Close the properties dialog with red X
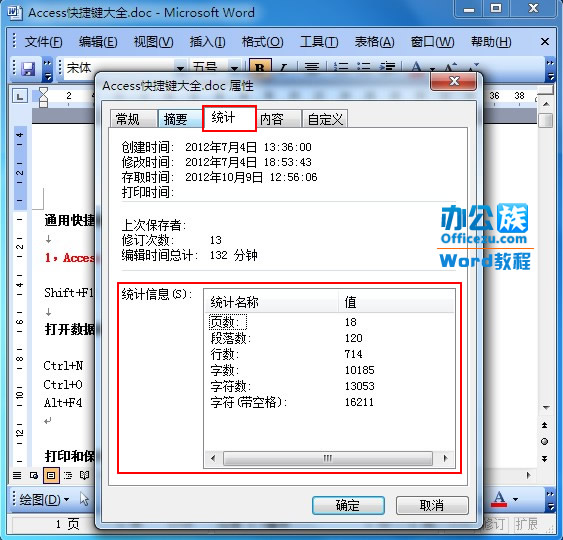 click(454, 81)
